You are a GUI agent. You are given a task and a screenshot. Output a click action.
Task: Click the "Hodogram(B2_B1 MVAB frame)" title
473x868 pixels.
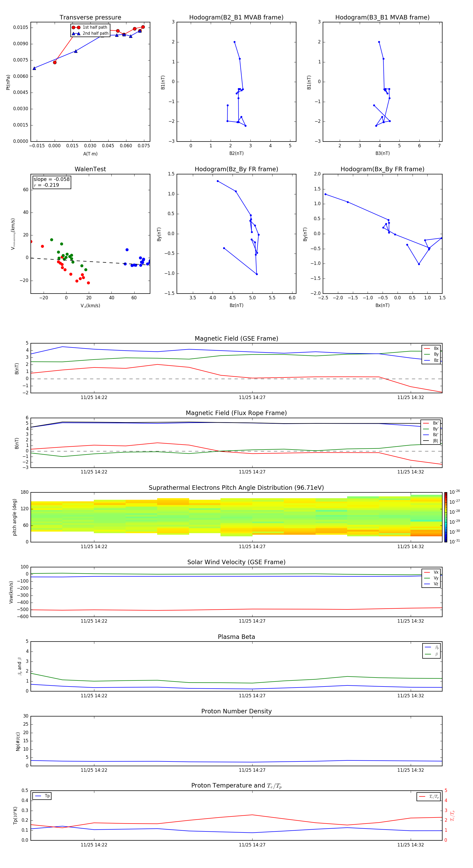236,18
